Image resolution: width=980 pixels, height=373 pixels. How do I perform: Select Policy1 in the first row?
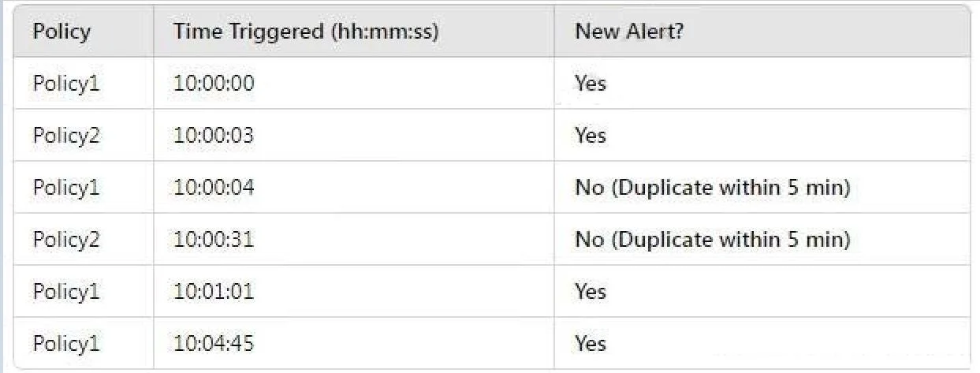point(66,83)
